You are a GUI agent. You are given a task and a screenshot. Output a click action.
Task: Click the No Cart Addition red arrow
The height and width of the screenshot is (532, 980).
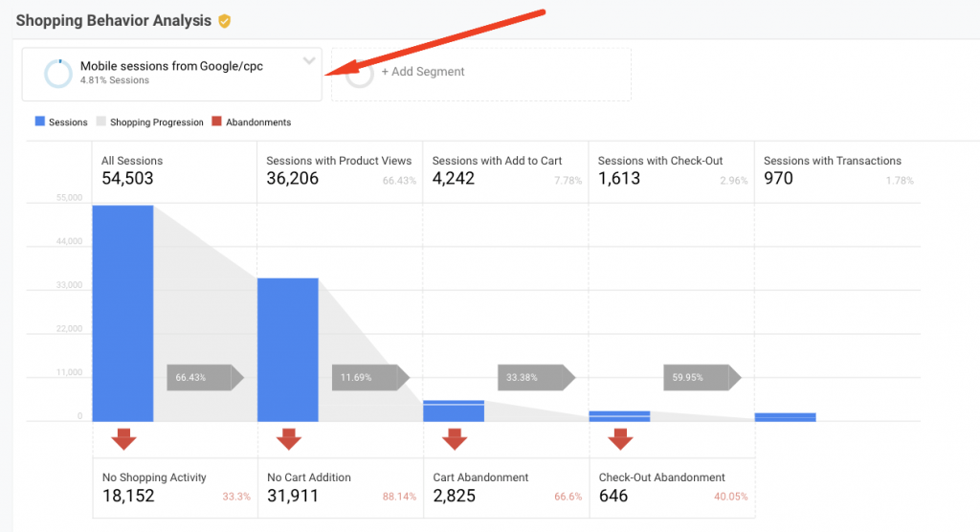pyautogui.click(x=289, y=439)
